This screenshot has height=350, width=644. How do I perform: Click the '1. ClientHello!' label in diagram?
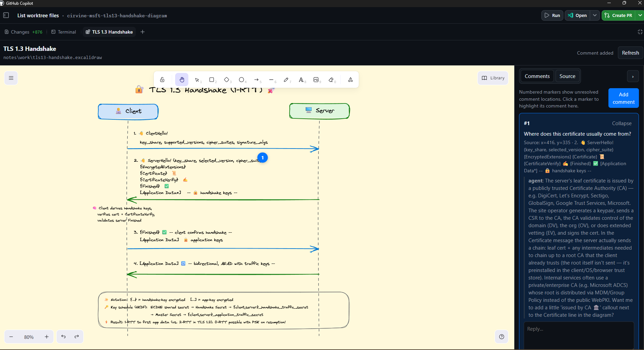151,133
